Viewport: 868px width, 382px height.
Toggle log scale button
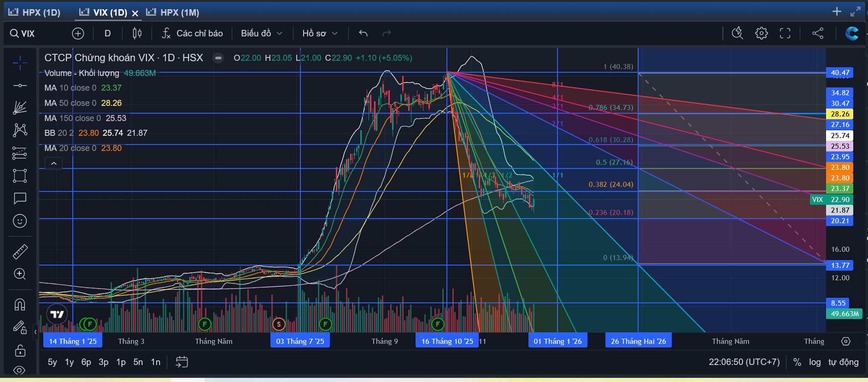click(x=815, y=362)
